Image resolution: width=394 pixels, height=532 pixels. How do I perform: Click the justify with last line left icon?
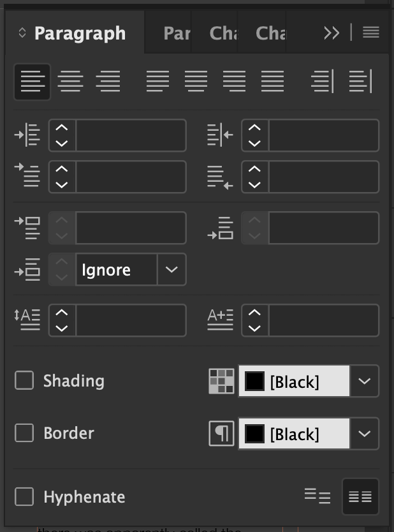coord(157,82)
